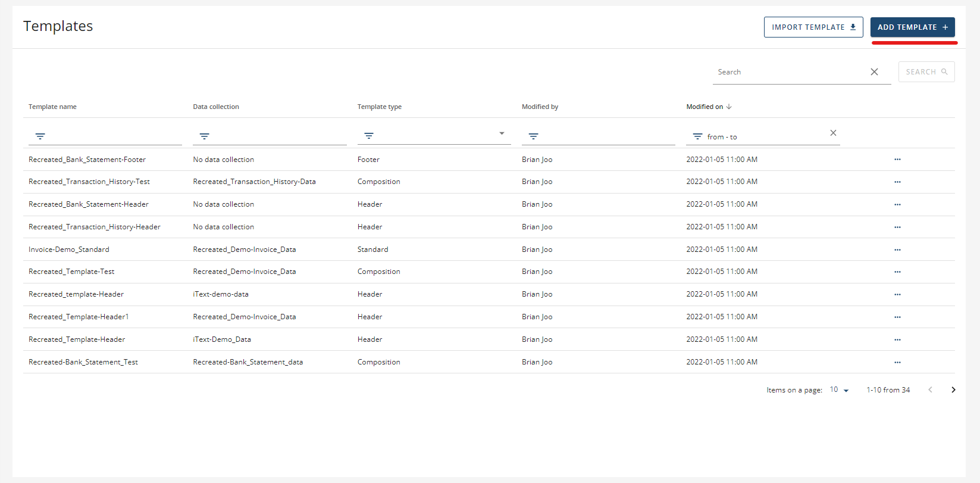Click the Template name filter icon
This screenshot has height=483, width=980.
pos(40,136)
